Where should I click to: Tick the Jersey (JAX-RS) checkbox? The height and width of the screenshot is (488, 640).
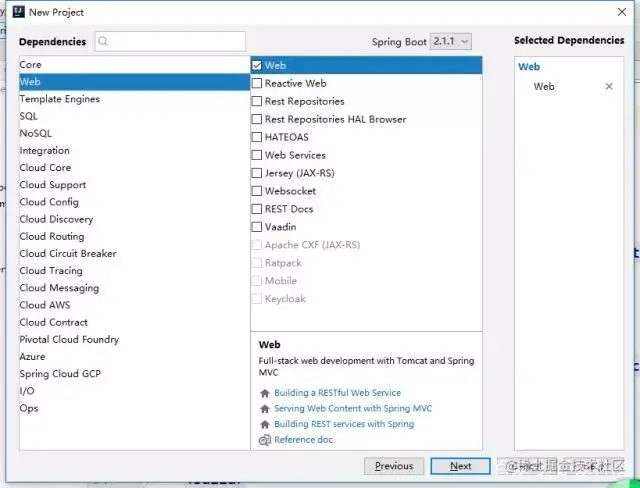pyautogui.click(x=257, y=173)
